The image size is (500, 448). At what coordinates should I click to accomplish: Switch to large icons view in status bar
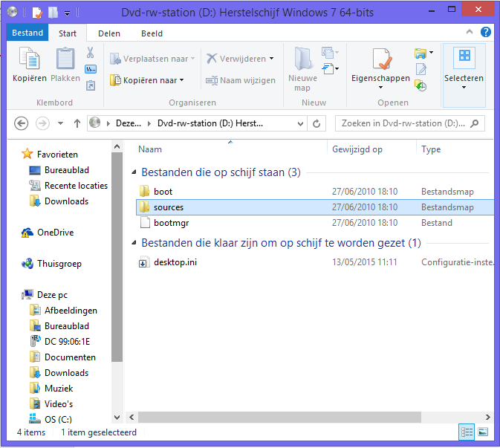(x=483, y=432)
